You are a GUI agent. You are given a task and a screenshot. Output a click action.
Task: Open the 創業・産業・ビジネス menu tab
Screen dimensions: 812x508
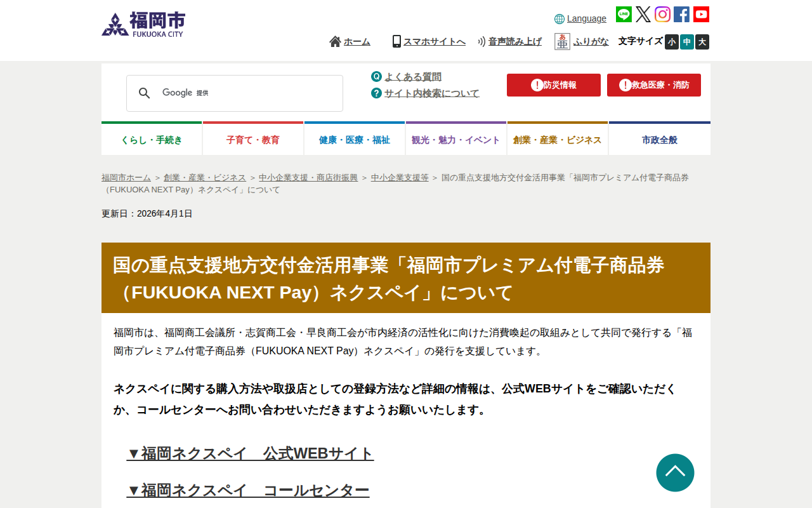(558, 138)
